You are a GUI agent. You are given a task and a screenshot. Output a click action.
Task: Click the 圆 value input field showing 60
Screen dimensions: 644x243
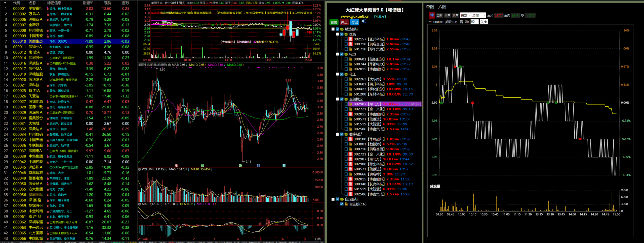tap(474, 22)
